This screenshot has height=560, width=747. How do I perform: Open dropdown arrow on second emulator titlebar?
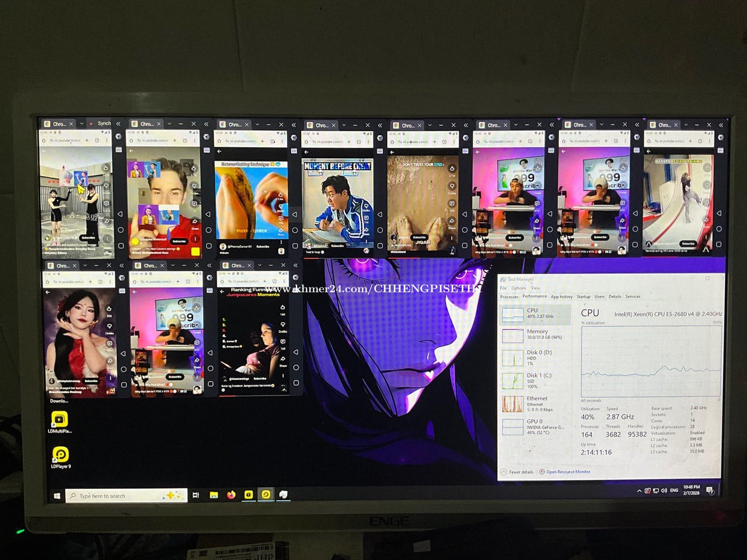pyautogui.click(x=170, y=124)
